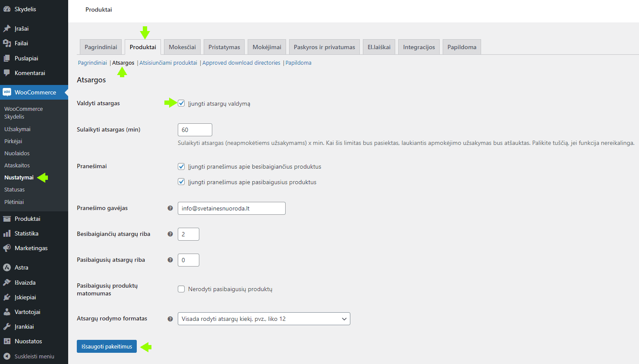Click the Sulaikyti atsargas minutes field
639x364 pixels.
195,130
